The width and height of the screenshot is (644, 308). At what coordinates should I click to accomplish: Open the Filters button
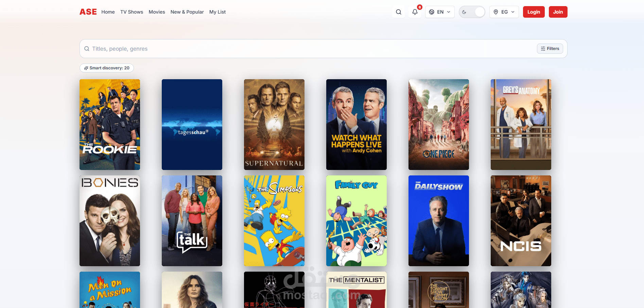click(x=550, y=49)
